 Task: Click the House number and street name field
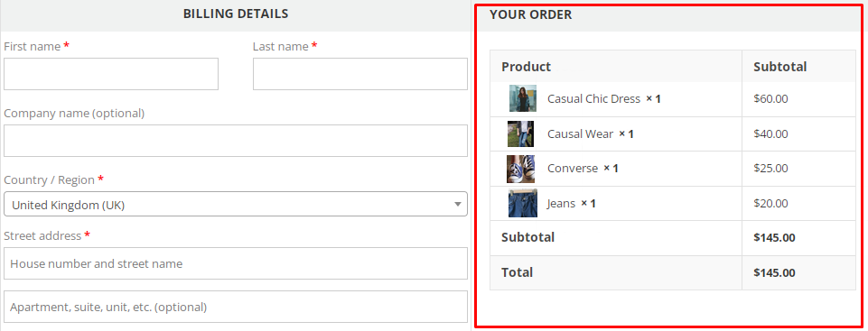[x=235, y=263]
